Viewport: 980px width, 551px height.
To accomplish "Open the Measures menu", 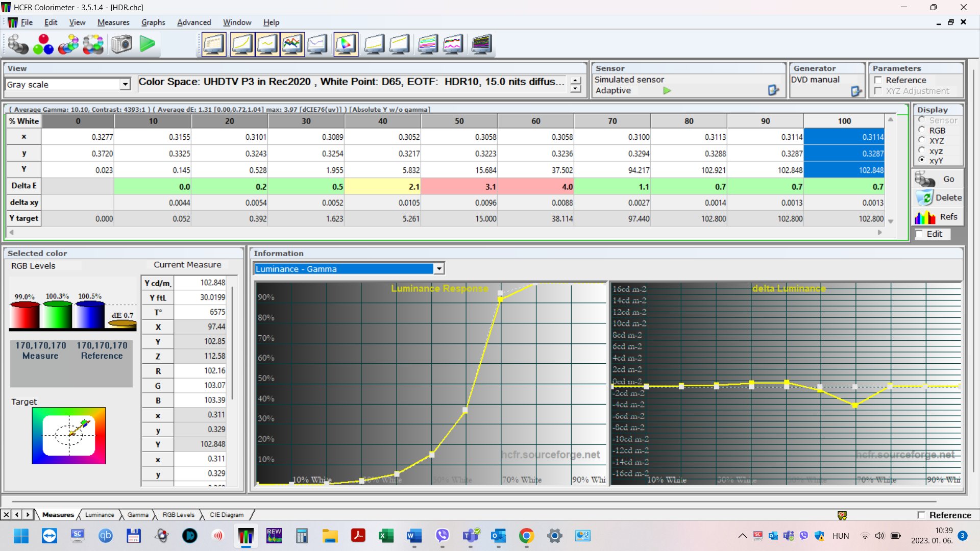I will pyautogui.click(x=113, y=22).
